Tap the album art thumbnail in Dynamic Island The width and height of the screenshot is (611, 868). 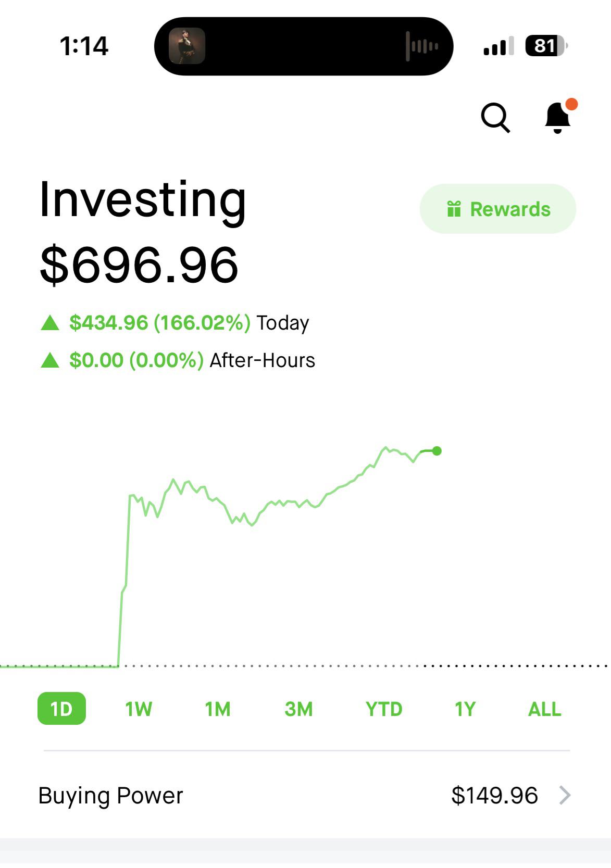(187, 46)
